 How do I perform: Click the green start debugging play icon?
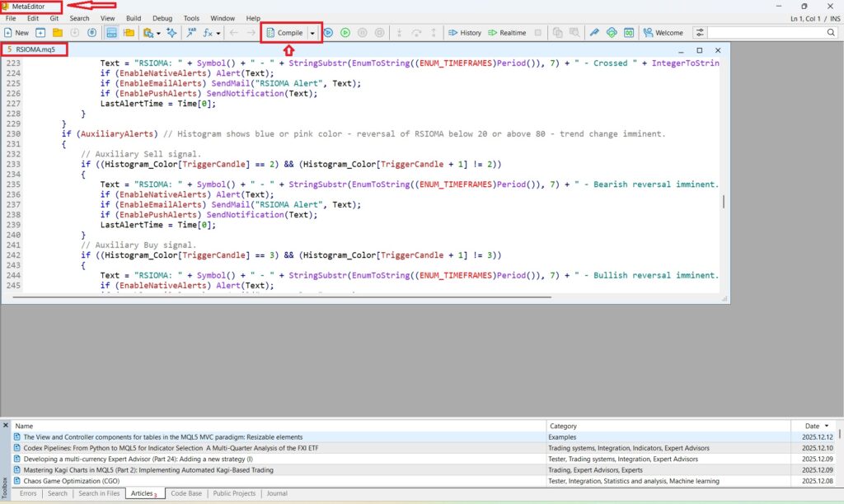pyautogui.click(x=345, y=33)
